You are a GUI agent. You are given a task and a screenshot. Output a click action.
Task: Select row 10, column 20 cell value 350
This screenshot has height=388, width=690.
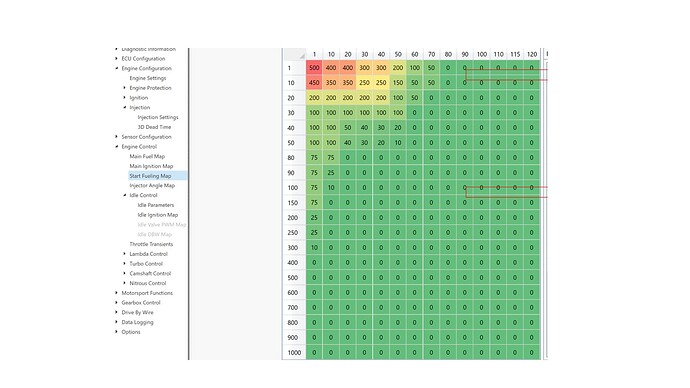point(348,83)
